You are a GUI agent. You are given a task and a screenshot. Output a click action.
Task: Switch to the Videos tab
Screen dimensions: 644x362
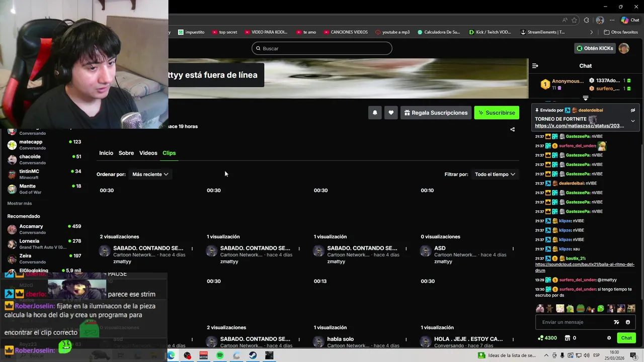pyautogui.click(x=148, y=153)
